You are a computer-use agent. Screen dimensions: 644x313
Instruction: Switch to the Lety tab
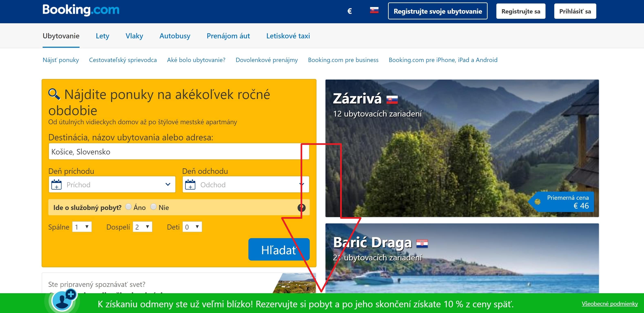coord(103,36)
